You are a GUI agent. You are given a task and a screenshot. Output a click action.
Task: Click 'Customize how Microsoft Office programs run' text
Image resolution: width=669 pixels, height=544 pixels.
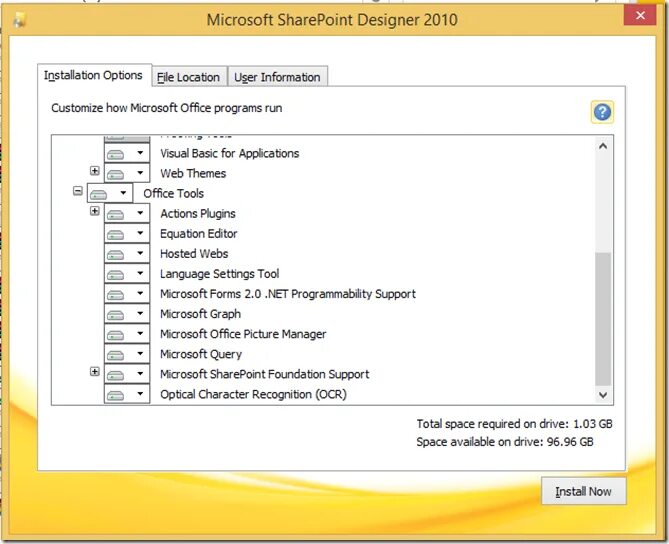pyautogui.click(x=167, y=108)
